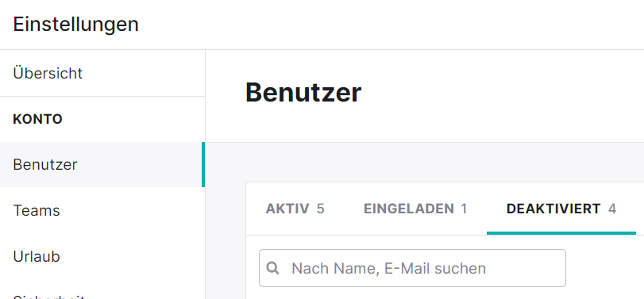644x299 pixels.
Task: Click the bold Benutzer page heading
Action: 303,93
